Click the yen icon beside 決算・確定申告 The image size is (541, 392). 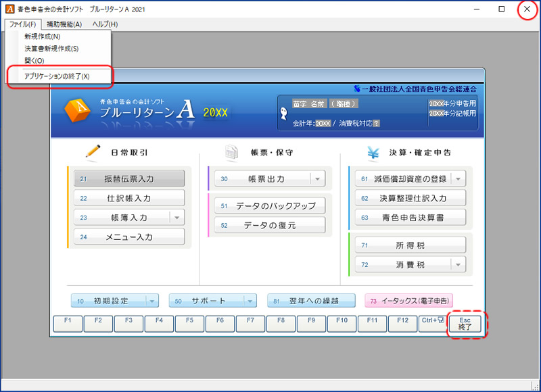coord(373,153)
